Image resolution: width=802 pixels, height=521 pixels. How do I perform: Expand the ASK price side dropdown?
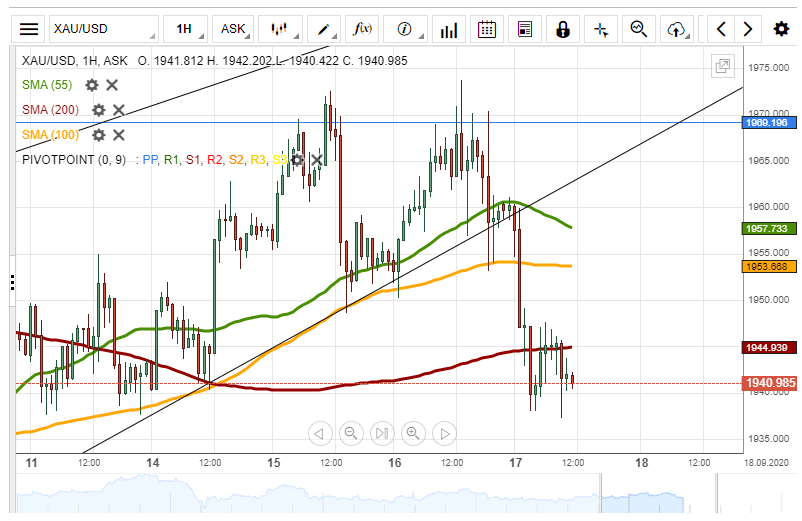click(236, 29)
